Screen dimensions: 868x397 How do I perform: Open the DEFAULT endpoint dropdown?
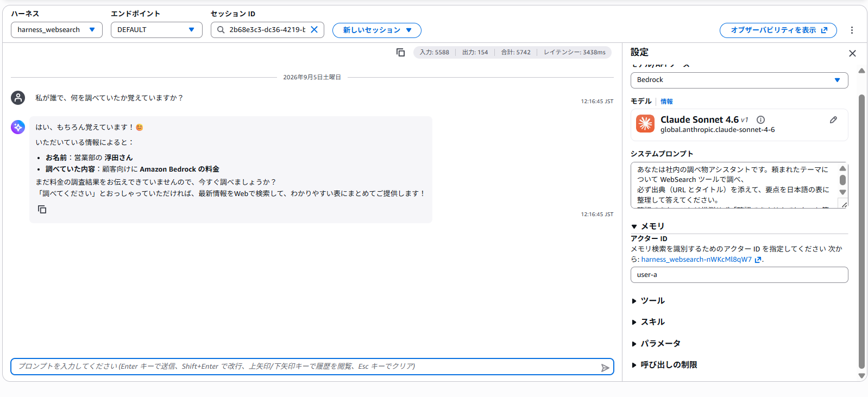156,30
